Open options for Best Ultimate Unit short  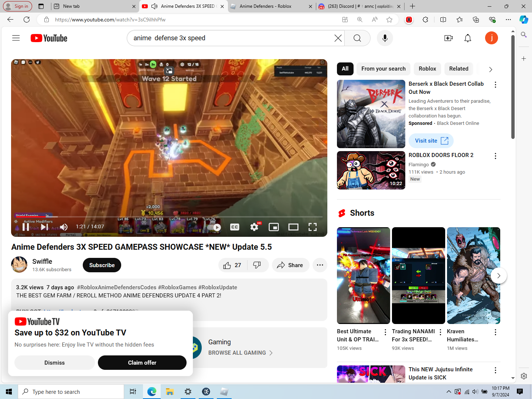pyautogui.click(x=385, y=332)
